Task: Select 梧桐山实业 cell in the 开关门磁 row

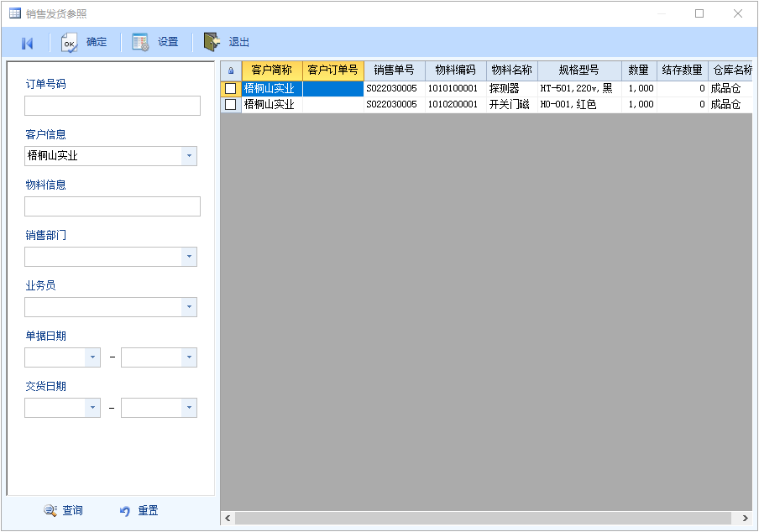Action: coord(272,104)
